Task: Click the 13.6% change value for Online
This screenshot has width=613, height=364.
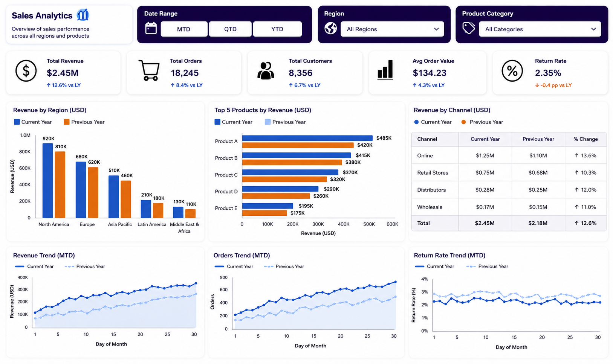Action: (585, 155)
